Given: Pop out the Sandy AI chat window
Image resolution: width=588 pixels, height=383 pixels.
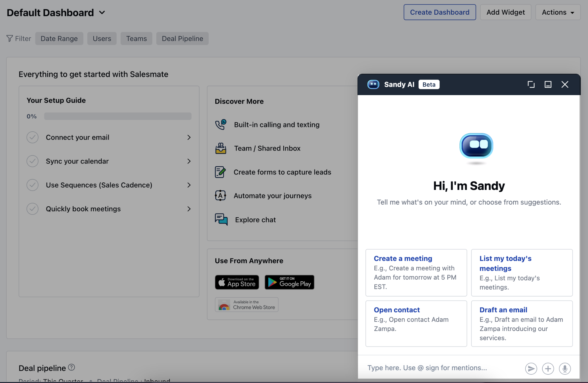Looking at the screenshot, I should (531, 84).
